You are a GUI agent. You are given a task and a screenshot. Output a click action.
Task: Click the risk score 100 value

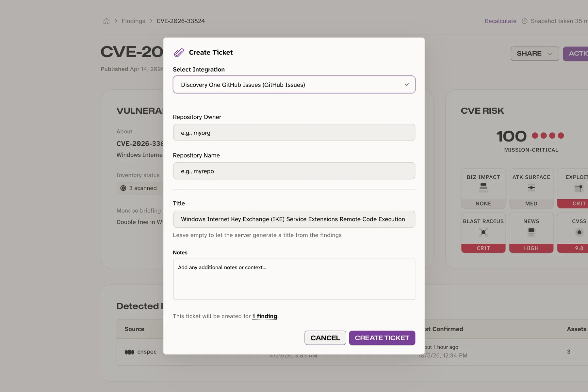coord(511,136)
